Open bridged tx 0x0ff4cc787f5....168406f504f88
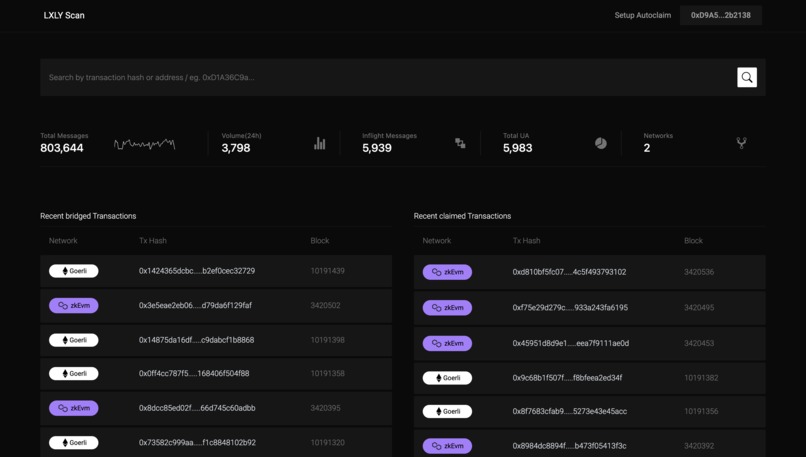Viewport: 806px width, 457px height. click(x=194, y=374)
